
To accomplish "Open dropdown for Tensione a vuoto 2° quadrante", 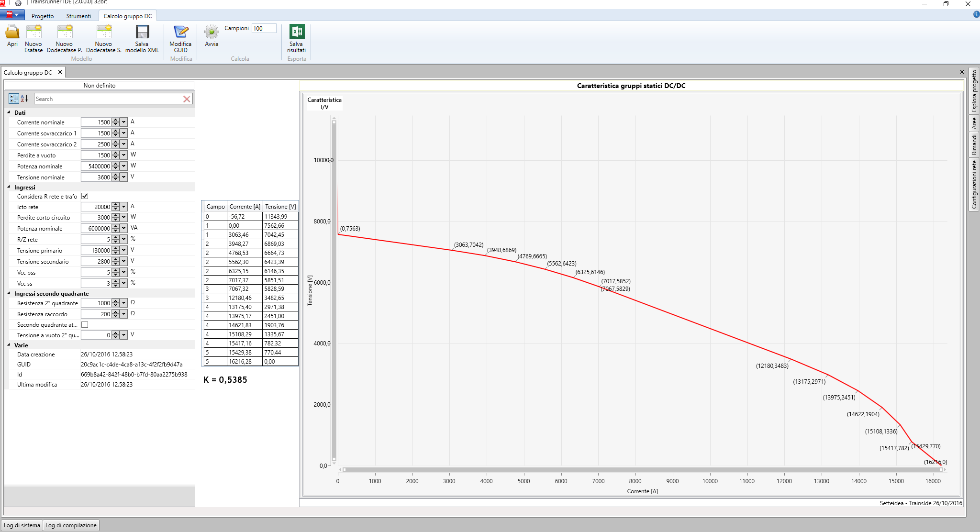I will [x=123, y=335].
